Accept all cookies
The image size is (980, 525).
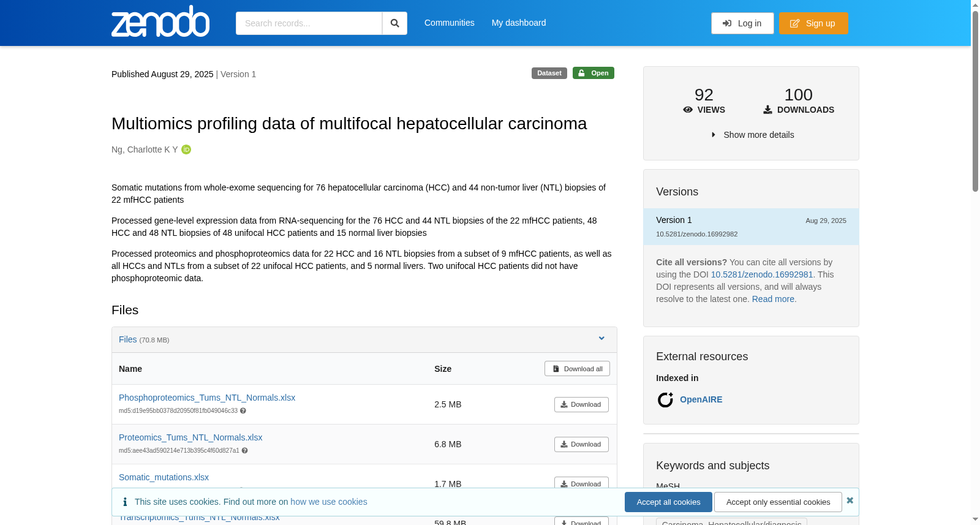(668, 502)
